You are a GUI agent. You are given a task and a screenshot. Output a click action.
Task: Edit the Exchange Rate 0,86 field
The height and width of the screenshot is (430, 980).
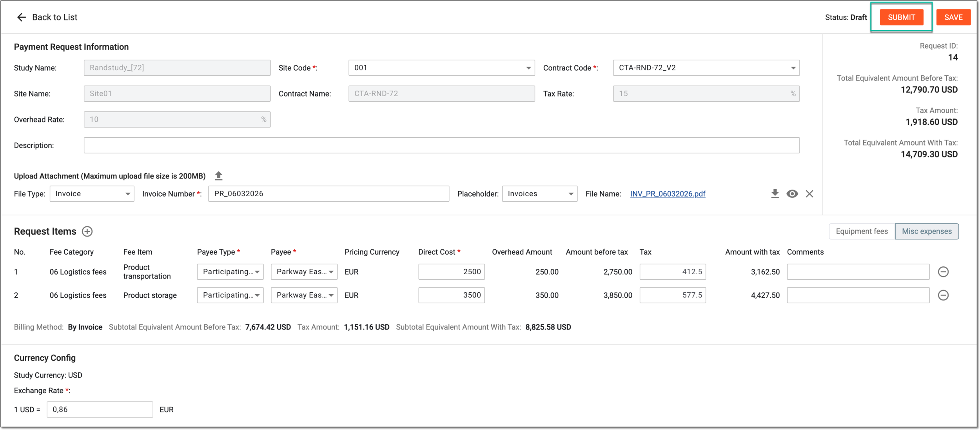[x=100, y=410]
